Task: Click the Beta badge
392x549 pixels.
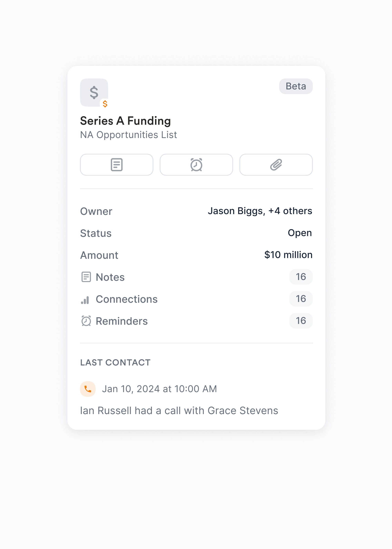Action: tap(296, 86)
